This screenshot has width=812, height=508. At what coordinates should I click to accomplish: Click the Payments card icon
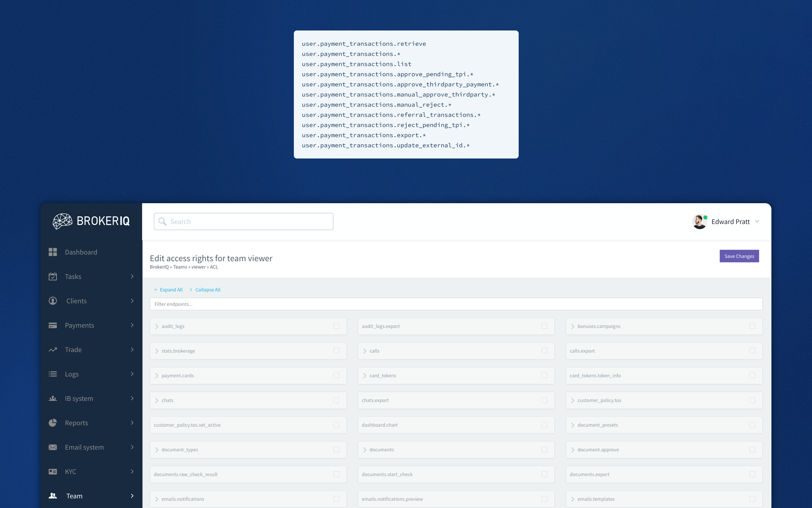tap(53, 325)
